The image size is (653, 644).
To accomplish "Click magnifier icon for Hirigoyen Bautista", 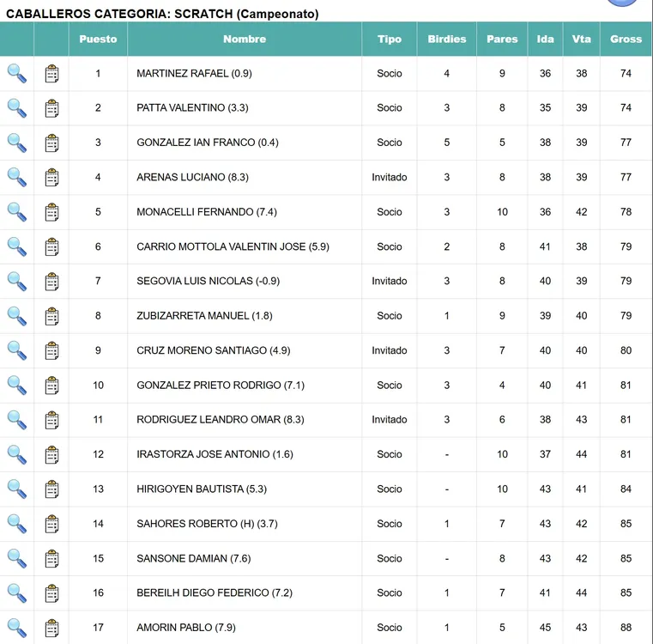I will tap(17, 489).
